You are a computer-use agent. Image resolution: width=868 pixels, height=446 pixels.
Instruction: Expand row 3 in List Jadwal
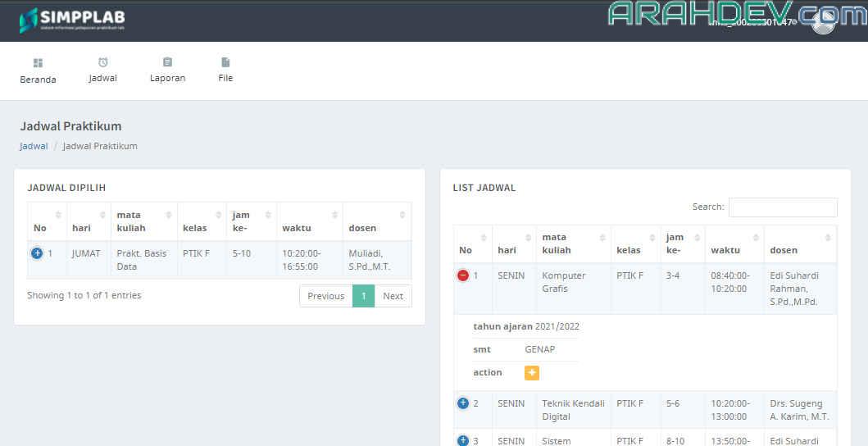click(463, 441)
